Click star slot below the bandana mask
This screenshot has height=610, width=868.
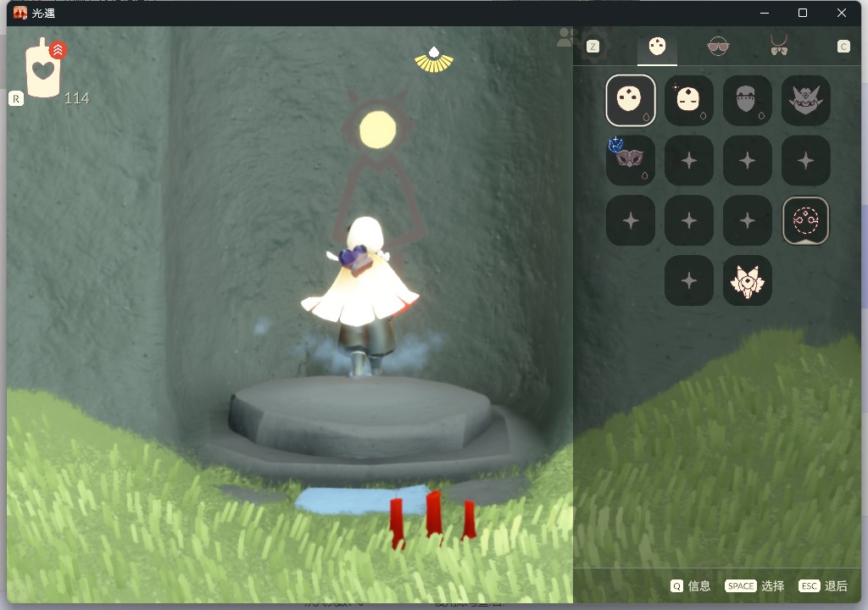(x=748, y=160)
